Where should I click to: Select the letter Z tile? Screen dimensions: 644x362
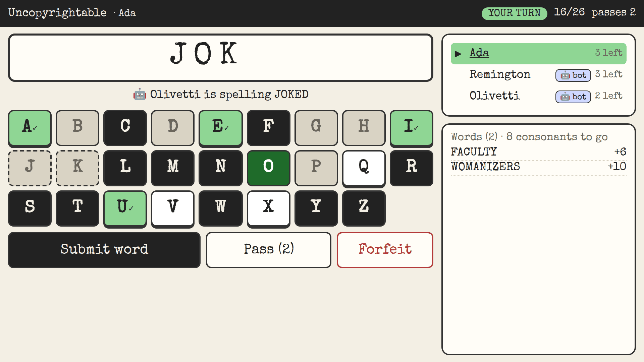364,208
